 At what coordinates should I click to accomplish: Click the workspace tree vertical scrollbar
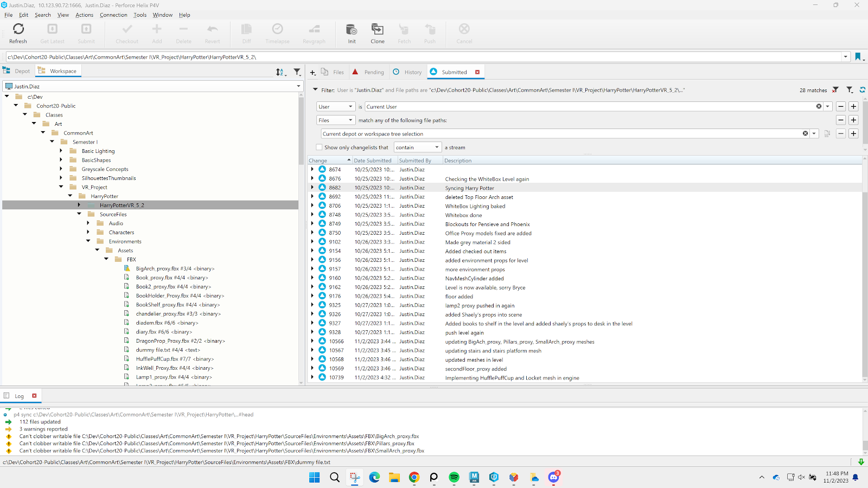pos(301,130)
